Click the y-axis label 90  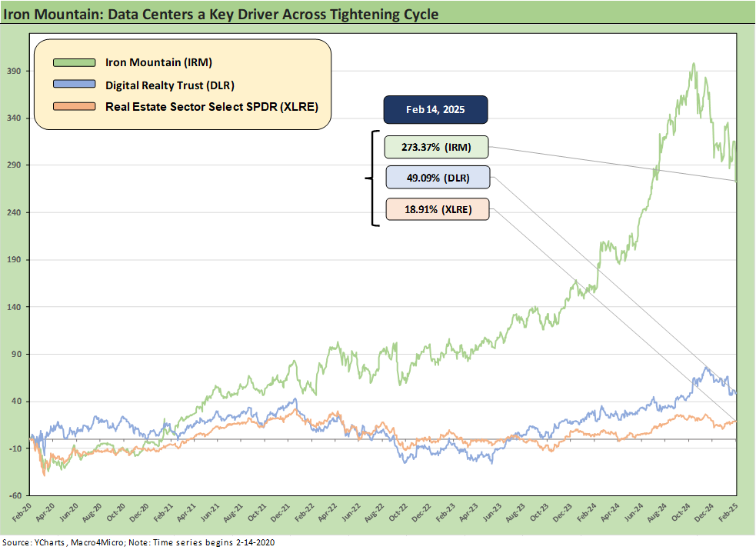coord(17,354)
